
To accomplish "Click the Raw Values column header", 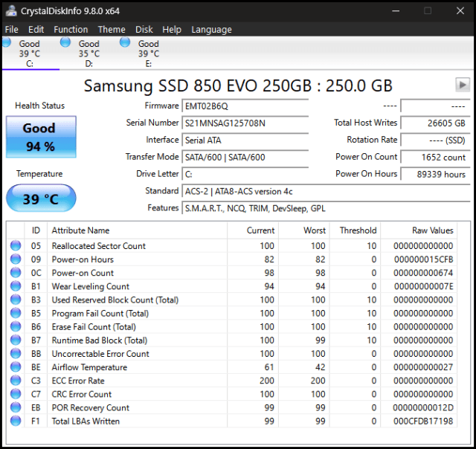I will point(419,230).
